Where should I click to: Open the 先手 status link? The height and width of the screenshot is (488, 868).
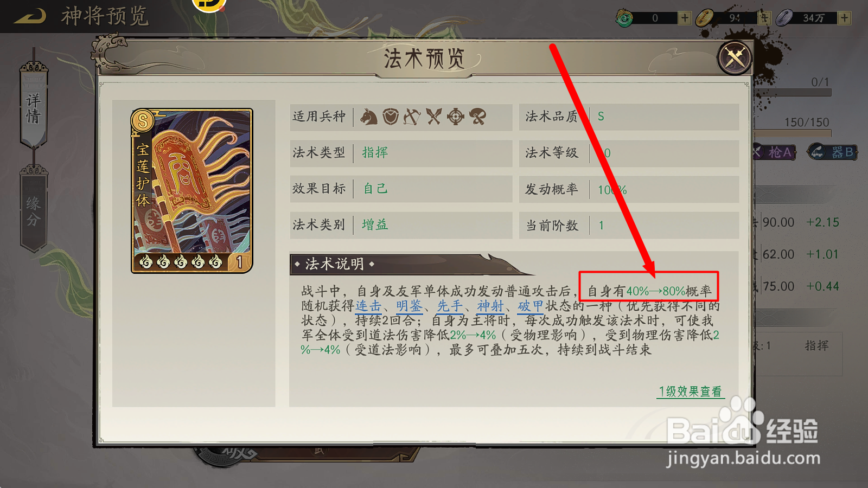[450, 306]
